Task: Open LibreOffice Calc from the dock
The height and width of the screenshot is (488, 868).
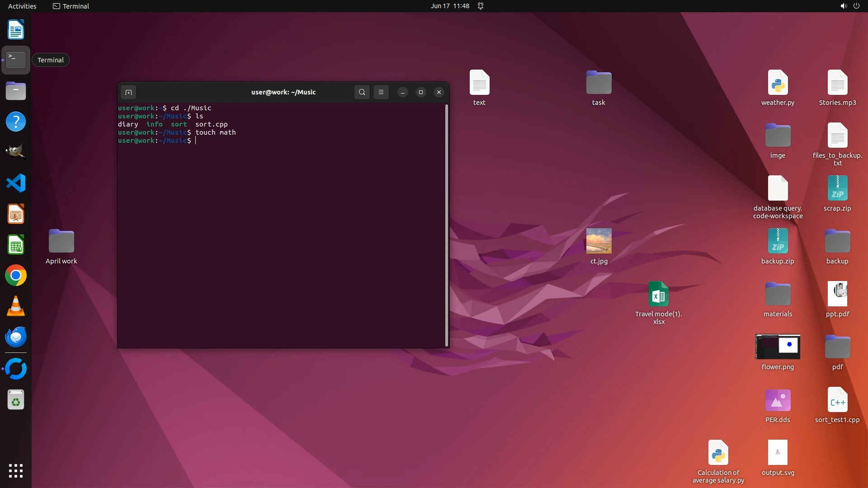Action: [16, 245]
